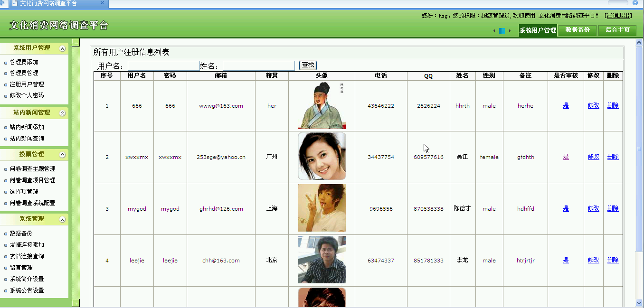This screenshot has height=308, width=644.
Task: Click name cell 陈德才
Action: click(462, 208)
